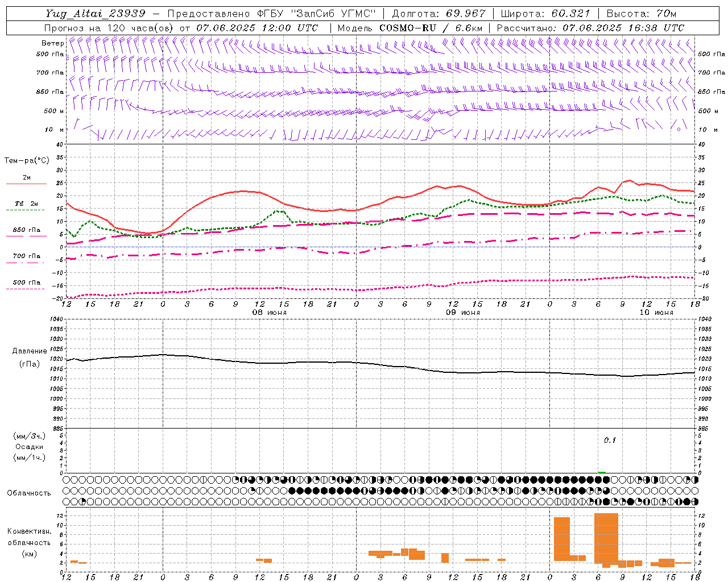
Task: Select the 'Широта: 60.321' latitude value
Action: tap(545, 14)
